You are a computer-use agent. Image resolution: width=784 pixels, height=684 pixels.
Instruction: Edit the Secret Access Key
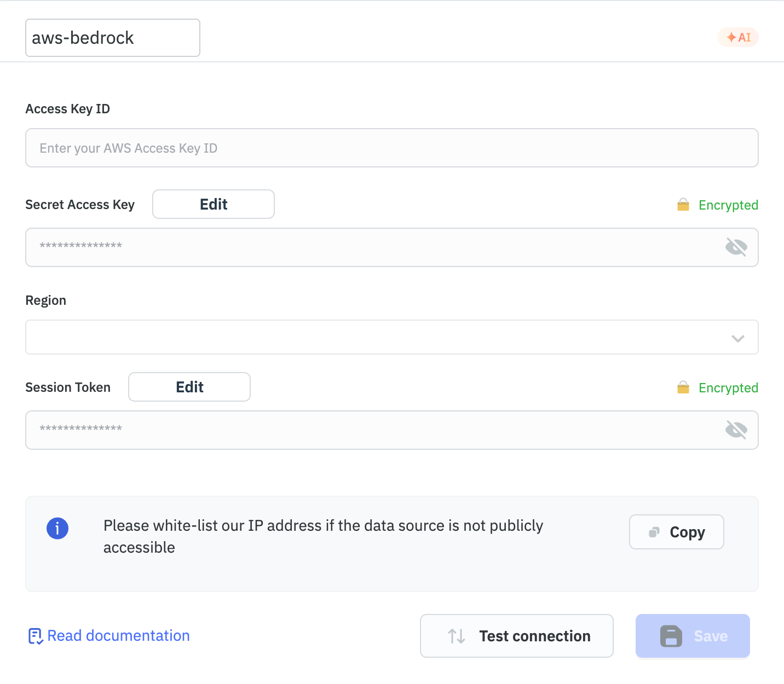point(213,204)
